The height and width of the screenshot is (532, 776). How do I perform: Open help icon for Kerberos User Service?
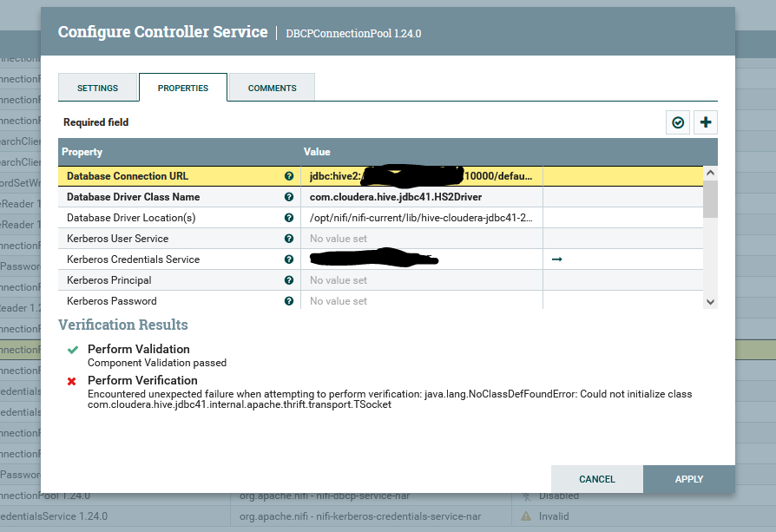(289, 239)
